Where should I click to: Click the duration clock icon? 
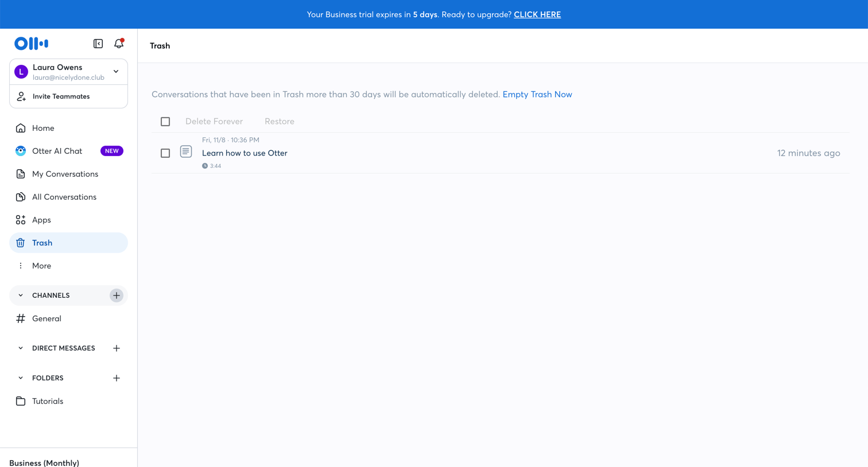tap(205, 166)
